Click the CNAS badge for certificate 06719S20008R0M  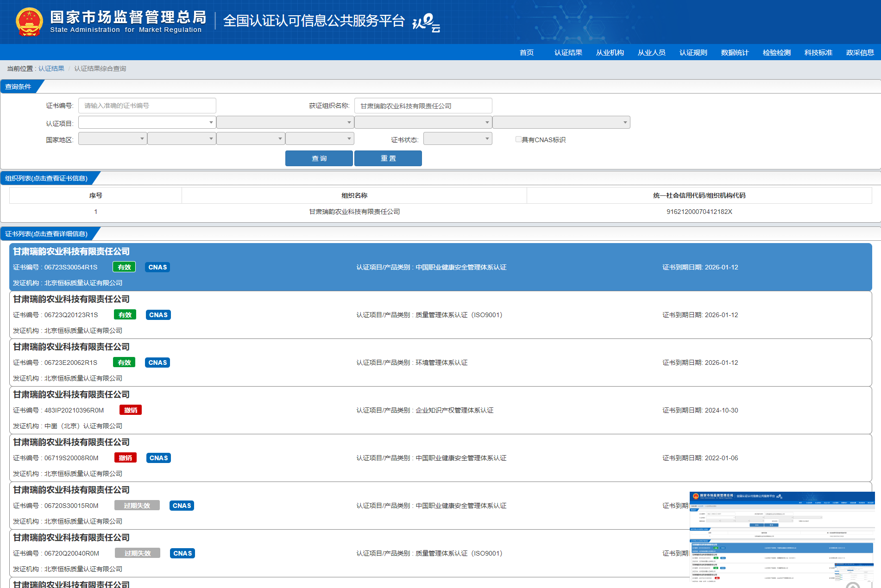point(158,458)
